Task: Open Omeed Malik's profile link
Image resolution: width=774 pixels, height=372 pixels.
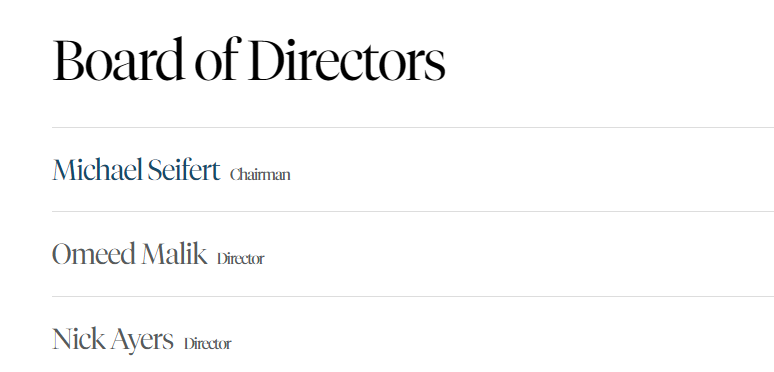Action: (129, 255)
